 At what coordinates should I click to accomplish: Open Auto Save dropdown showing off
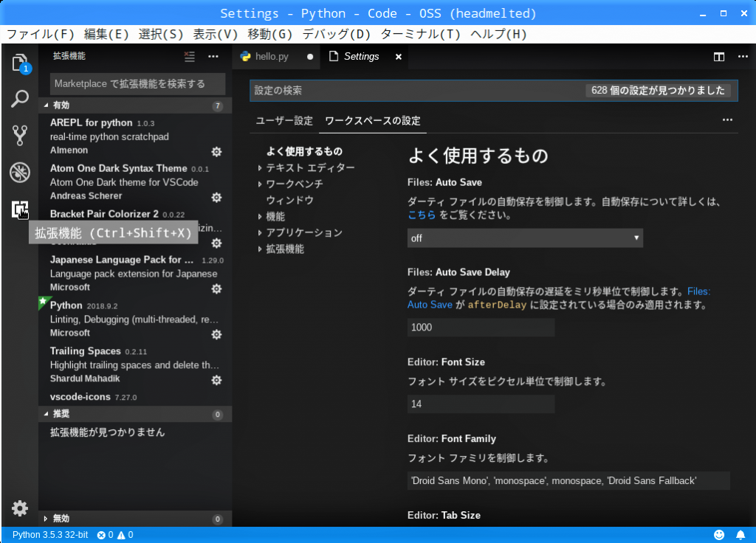click(x=525, y=238)
